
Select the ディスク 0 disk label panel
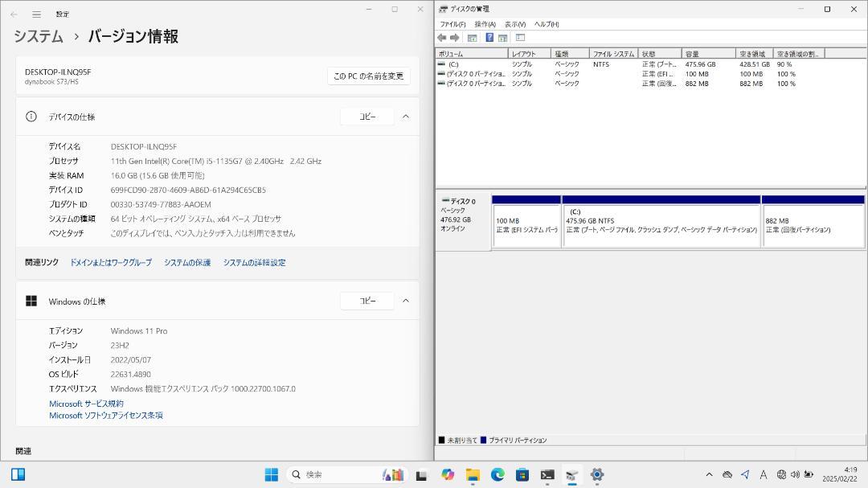[x=464, y=223]
